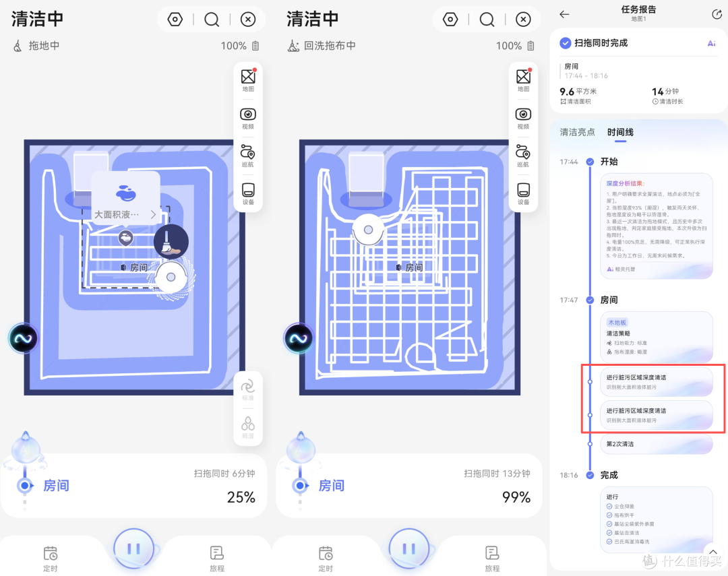Open 视频 video camera in middle screen

pos(523,118)
